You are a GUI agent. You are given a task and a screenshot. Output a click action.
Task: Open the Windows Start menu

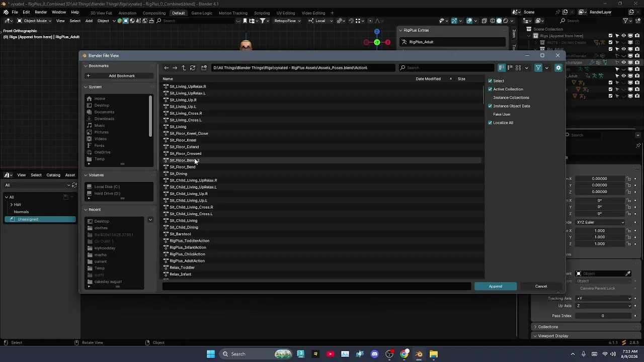click(x=211, y=354)
